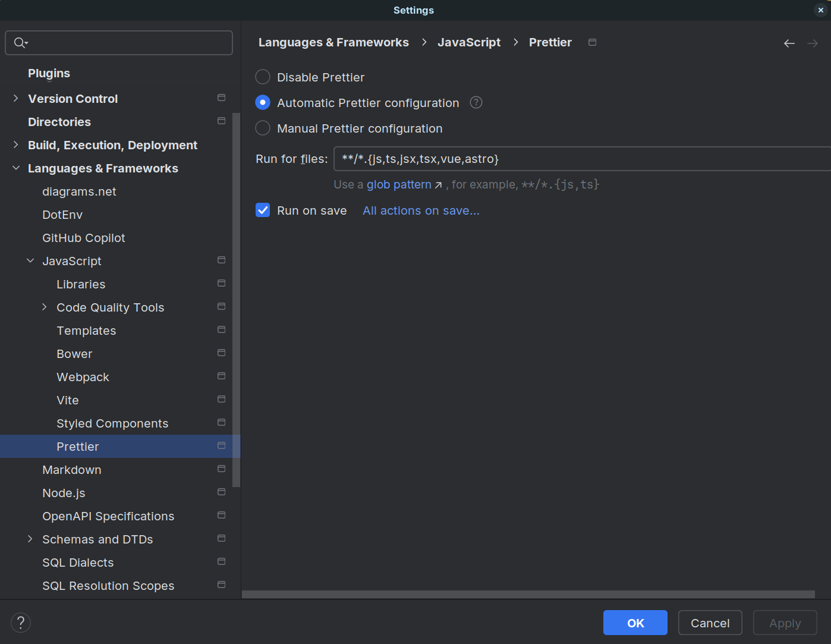This screenshot has height=644, width=831.
Task: Click the settings page icon beside Markdown
Action: click(221, 469)
